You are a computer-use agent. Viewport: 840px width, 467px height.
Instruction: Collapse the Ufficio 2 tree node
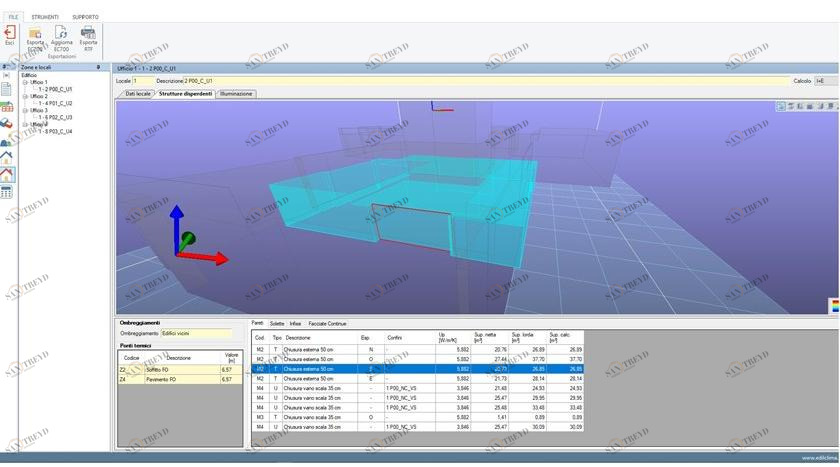coord(25,96)
